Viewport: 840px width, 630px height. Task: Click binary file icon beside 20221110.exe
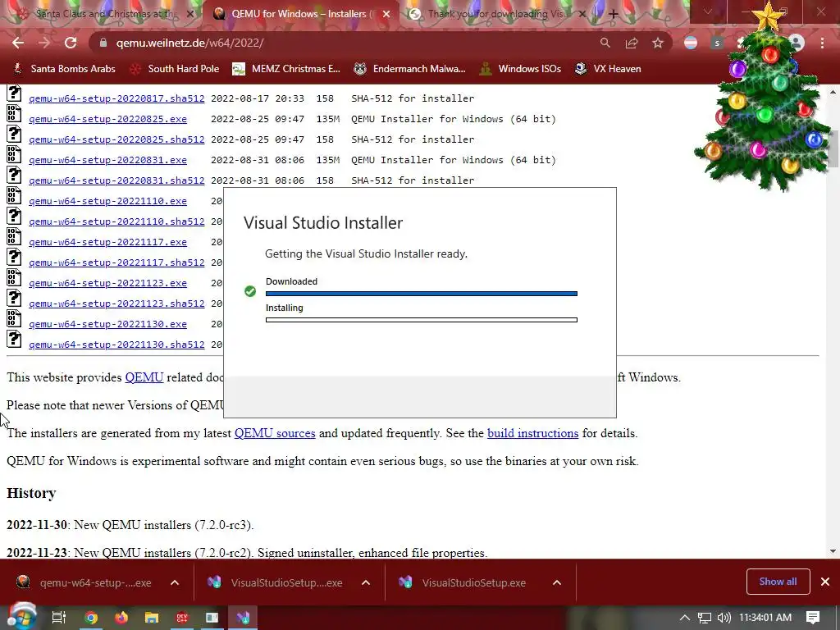[x=14, y=195]
